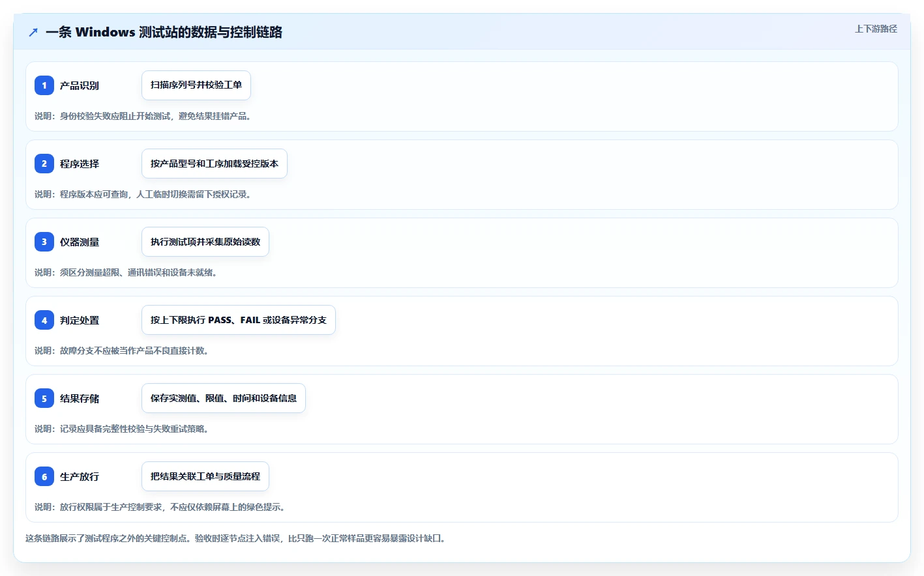Click the arrow icon beside the title
The height and width of the screenshot is (576, 924).
[x=33, y=32]
